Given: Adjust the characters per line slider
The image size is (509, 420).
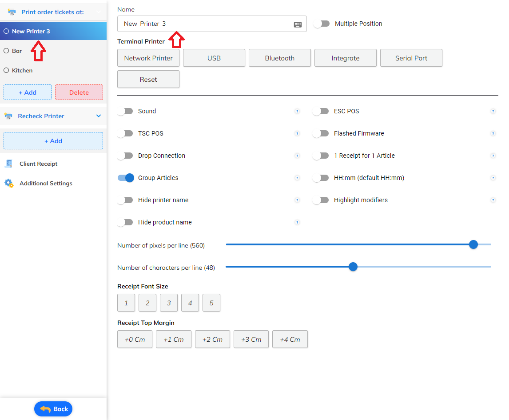Looking at the screenshot, I should pyautogui.click(x=353, y=267).
